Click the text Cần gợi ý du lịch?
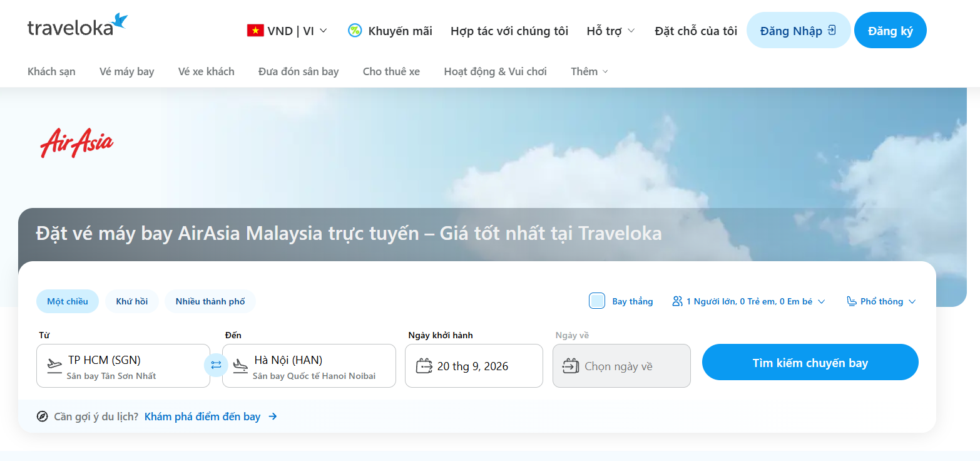 96,417
